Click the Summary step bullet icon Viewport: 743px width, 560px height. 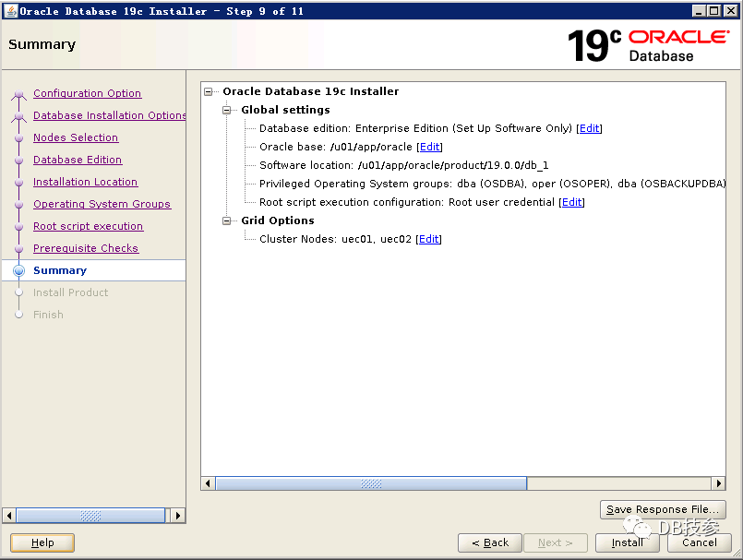click(18, 270)
